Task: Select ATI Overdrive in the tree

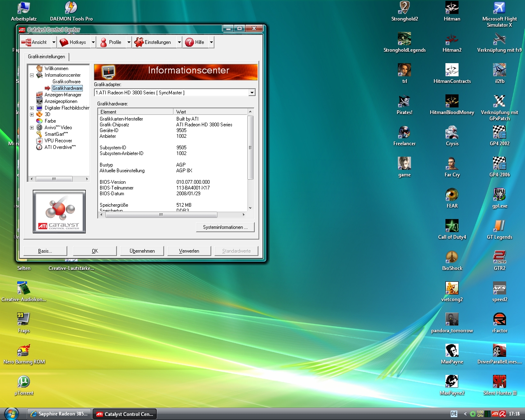Action: coord(60,147)
